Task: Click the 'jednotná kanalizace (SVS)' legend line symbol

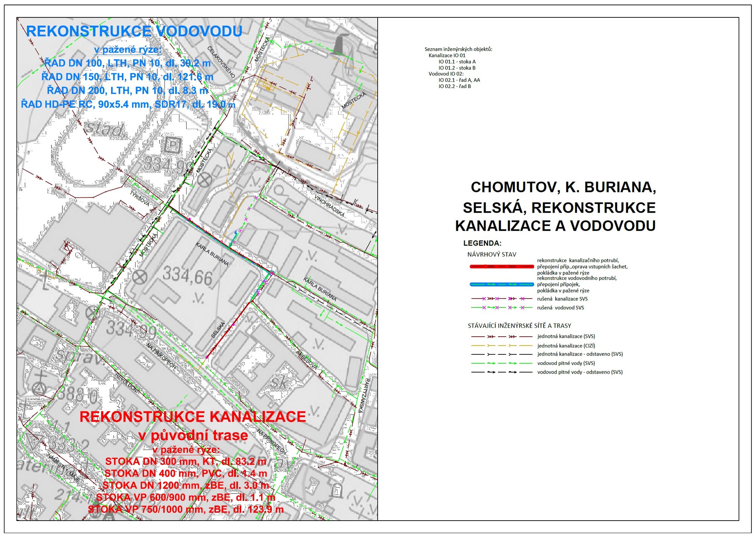Action: point(502,337)
